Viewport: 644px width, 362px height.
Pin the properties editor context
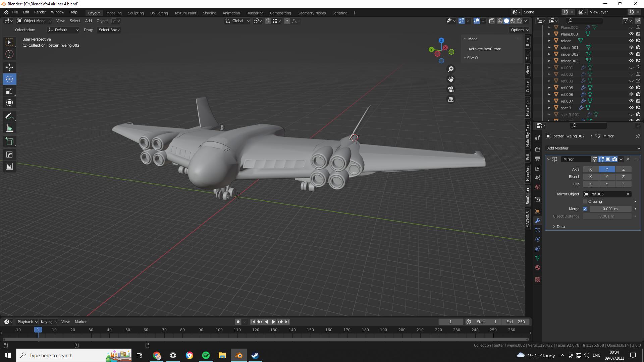[638, 136]
